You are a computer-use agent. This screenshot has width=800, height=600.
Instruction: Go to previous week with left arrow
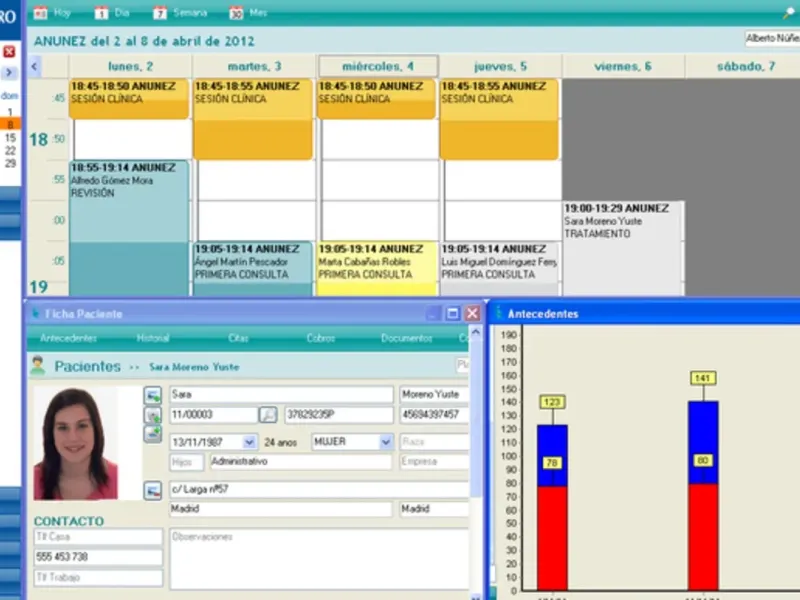[34, 66]
